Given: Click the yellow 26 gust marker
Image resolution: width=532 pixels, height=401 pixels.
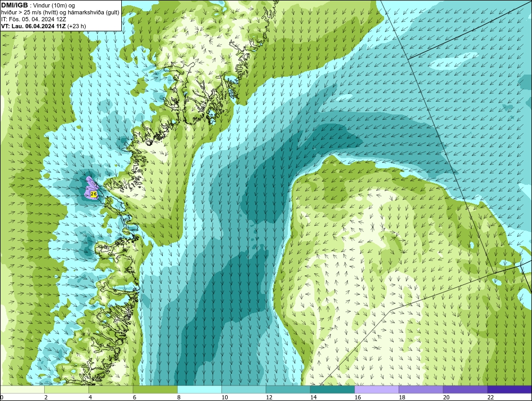Looking at the screenshot, I should click(94, 194).
